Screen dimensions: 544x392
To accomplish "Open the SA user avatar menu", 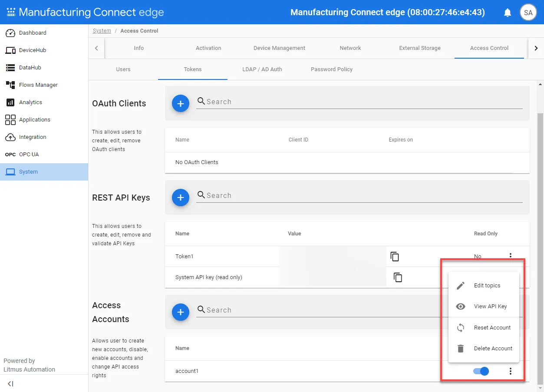I will click(528, 13).
